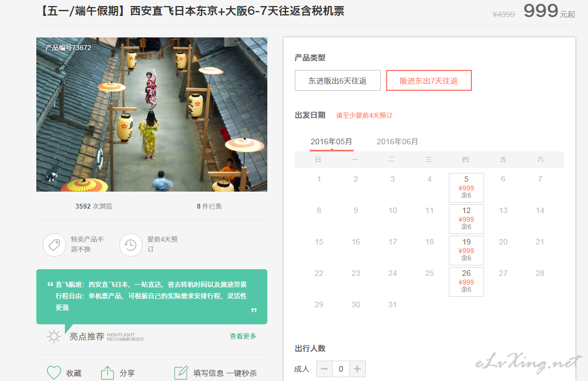Increase adult count with plus button
This screenshot has height=381, width=588.
358,369
